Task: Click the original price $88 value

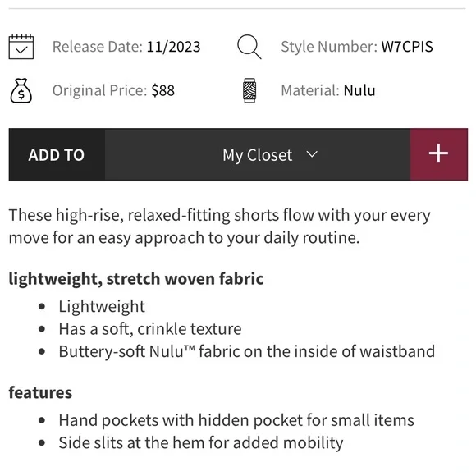Action: (x=163, y=91)
